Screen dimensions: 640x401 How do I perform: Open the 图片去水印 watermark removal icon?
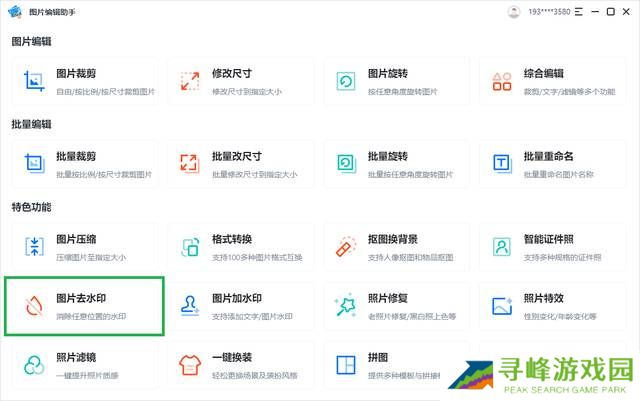34,306
